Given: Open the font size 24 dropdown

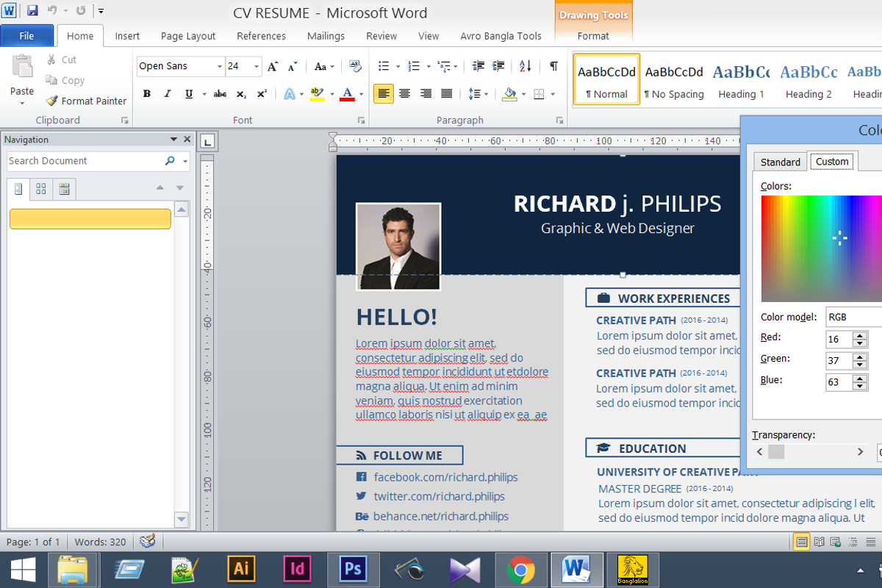Looking at the screenshot, I should pos(257,66).
